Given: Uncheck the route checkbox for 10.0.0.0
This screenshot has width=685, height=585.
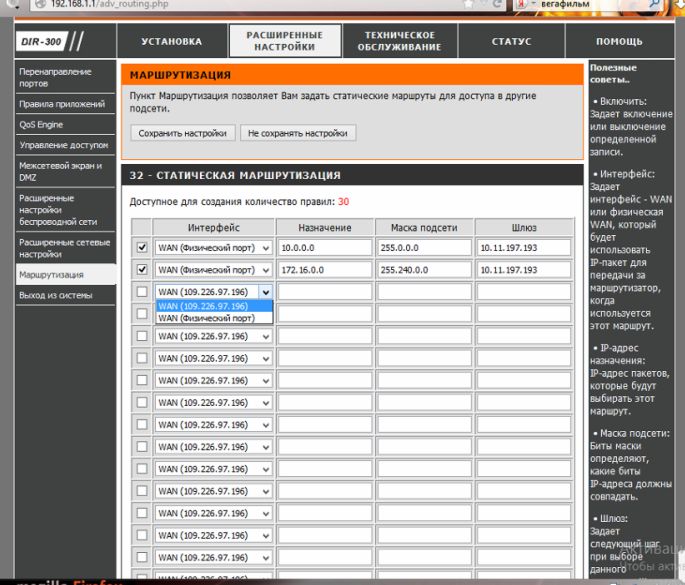Looking at the screenshot, I should (x=141, y=247).
